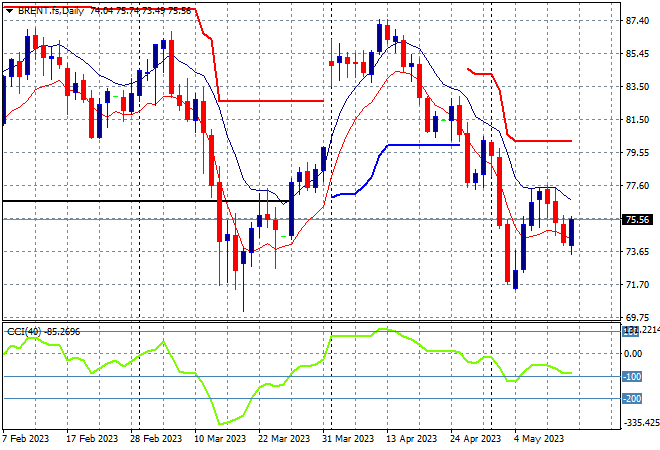Select the CCI(40) indicator label
This screenshot has height=450, width=660.
click(x=24, y=332)
